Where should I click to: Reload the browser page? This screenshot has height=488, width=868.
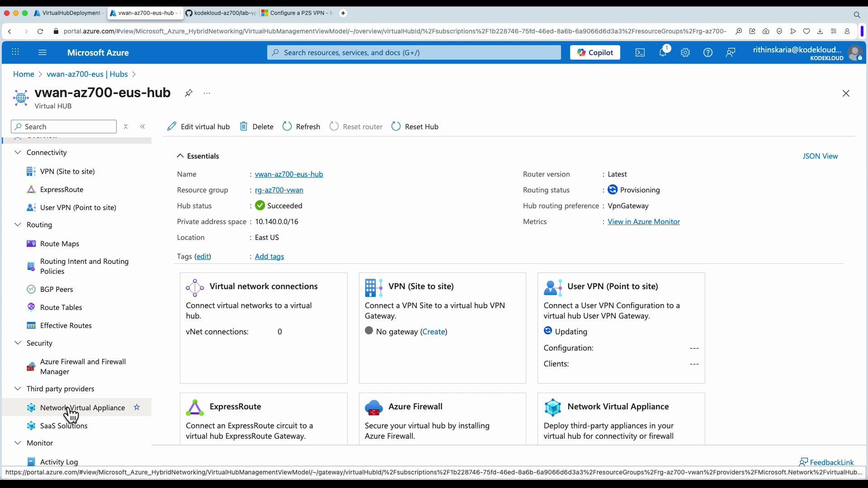tap(40, 31)
